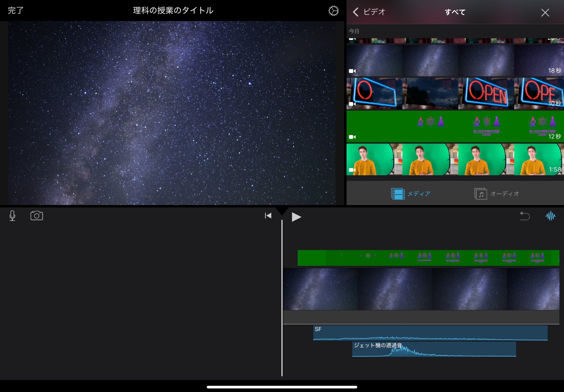This screenshot has width=564, height=392.
Task: Skip to beginning of timeline
Action: click(268, 216)
